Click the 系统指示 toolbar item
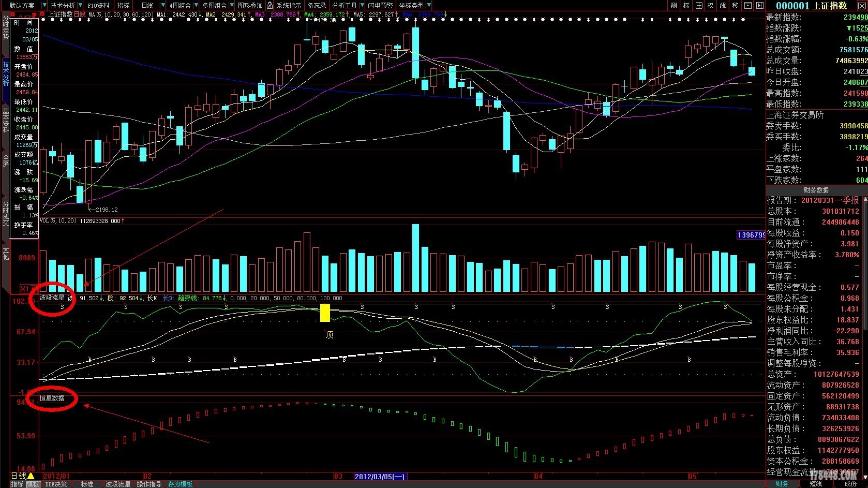Screen dimensions: 868x488 point(289,5)
